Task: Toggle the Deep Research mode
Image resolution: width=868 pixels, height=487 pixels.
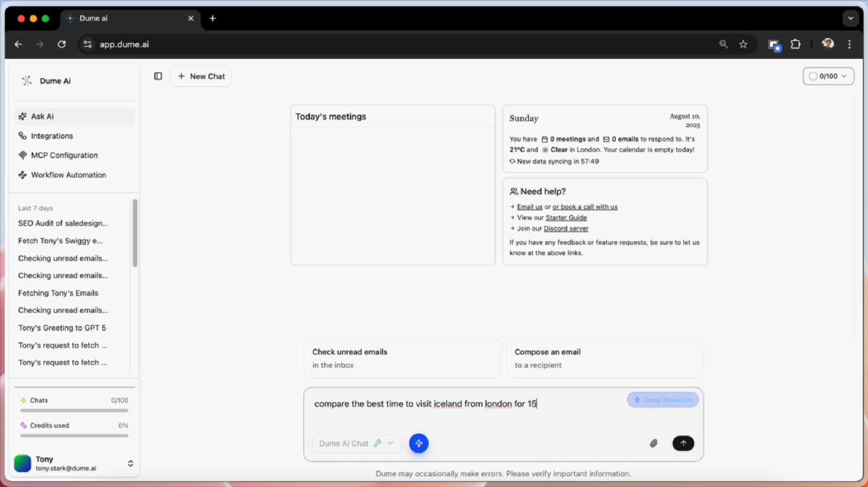Action: pyautogui.click(x=662, y=400)
